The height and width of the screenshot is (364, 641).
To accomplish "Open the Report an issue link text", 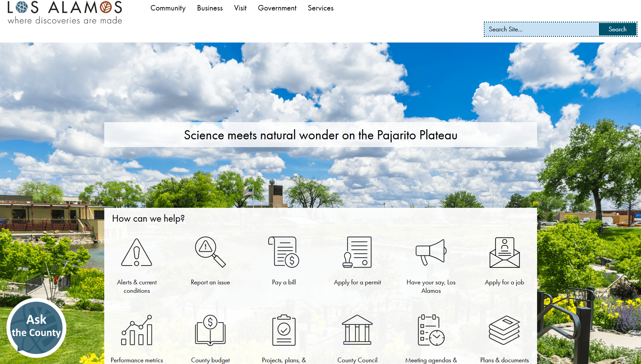I will (210, 282).
